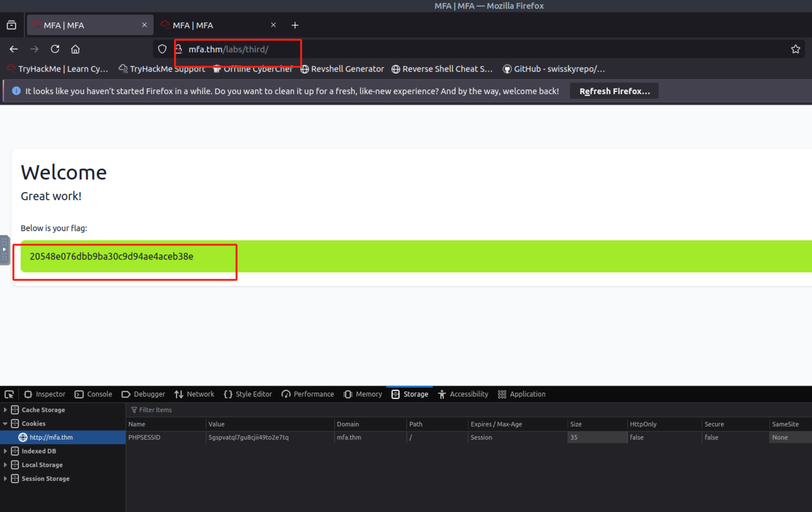Close the second MFA tab
This screenshot has width=812, height=512.
click(x=273, y=25)
